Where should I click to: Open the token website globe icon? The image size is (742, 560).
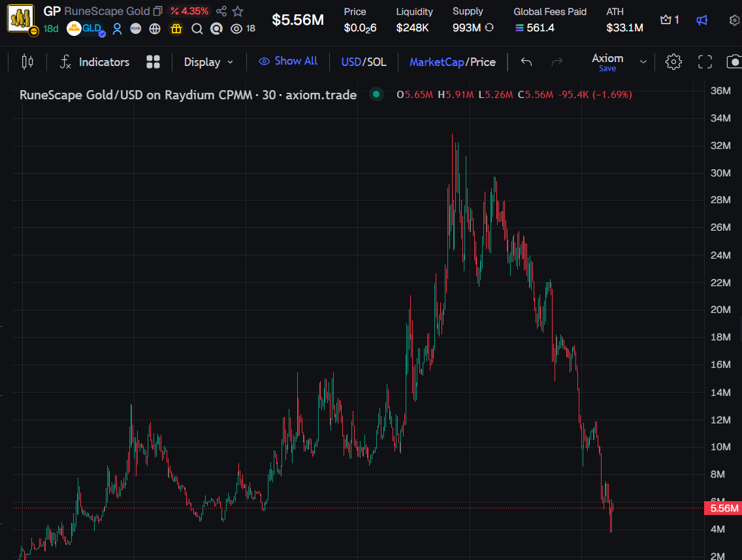pos(155,29)
